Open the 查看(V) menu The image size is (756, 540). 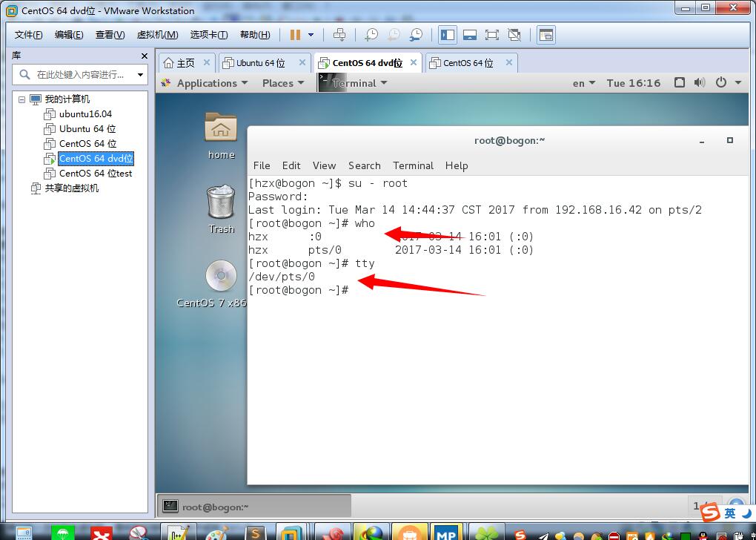(110, 35)
